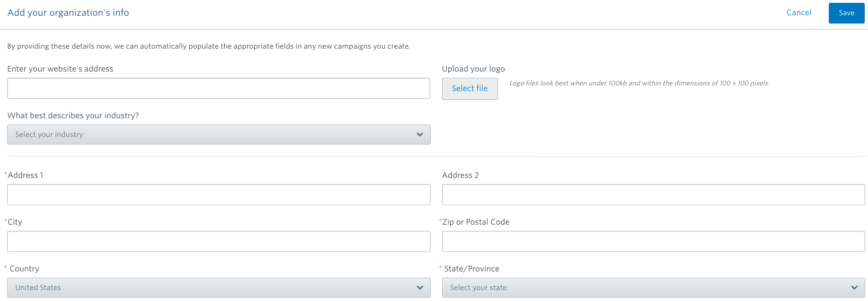Click the Cancel link

tap(798, 13)
